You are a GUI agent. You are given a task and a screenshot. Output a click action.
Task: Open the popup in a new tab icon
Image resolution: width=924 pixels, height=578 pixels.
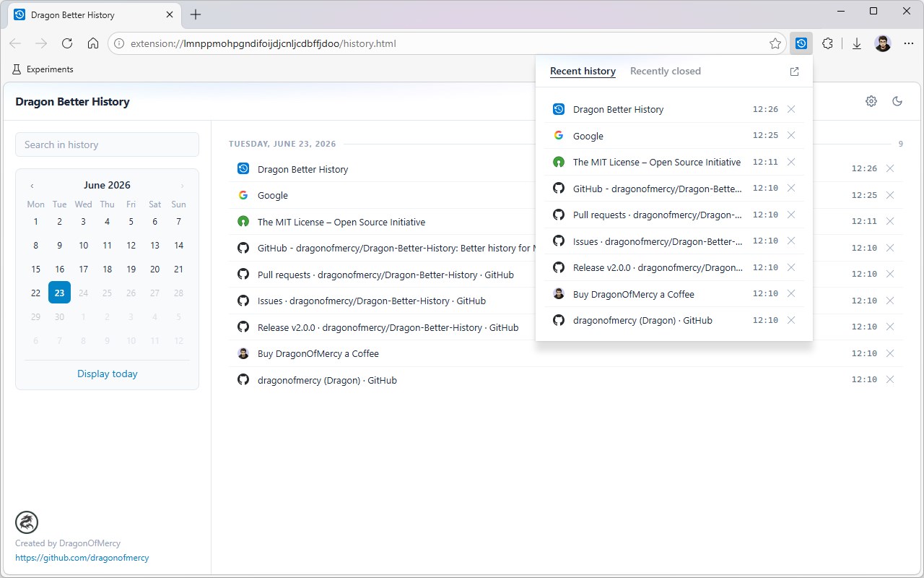tap(794, 72)
